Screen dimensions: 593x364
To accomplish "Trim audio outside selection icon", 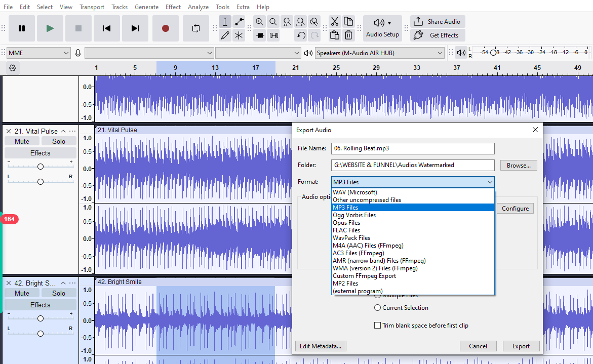I will (260, 35).
